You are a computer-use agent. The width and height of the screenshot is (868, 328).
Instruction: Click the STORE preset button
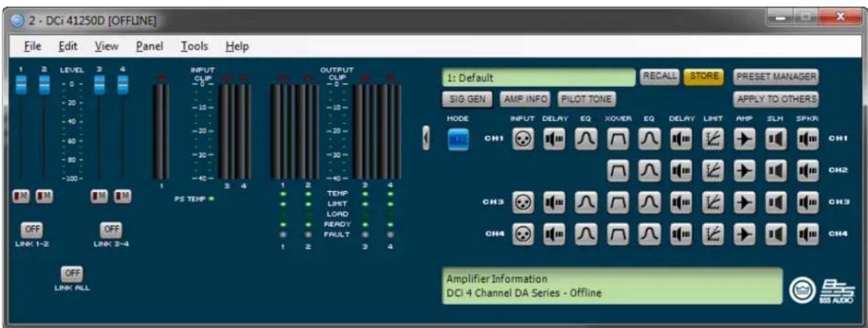(x=703, y=77)
